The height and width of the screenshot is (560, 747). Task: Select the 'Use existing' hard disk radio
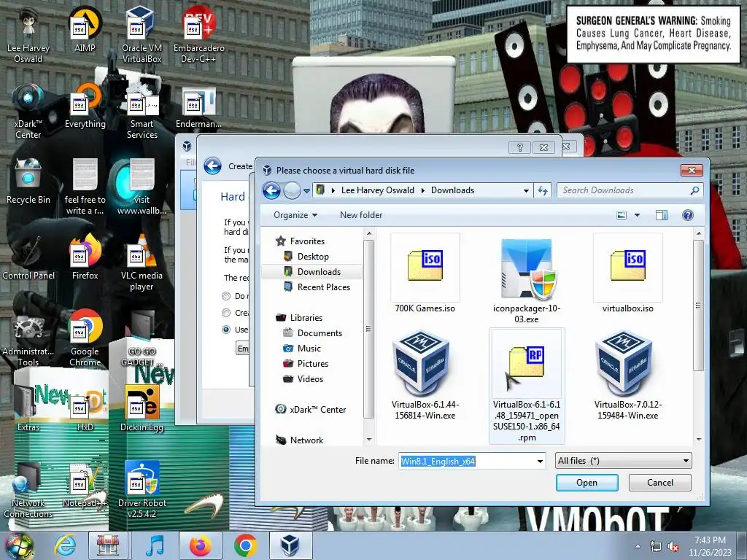click(226, 330)
